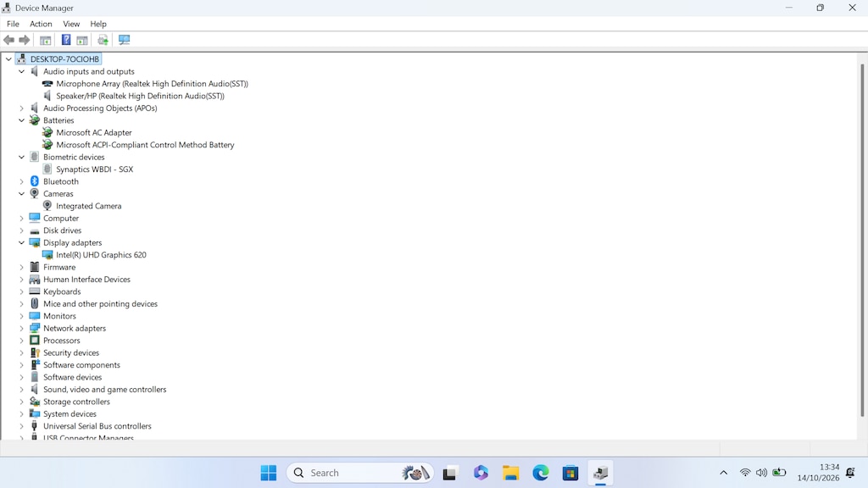This screenshot has height=488, width=868.
Task: Open the Help menu
Action: pos(98,24)
